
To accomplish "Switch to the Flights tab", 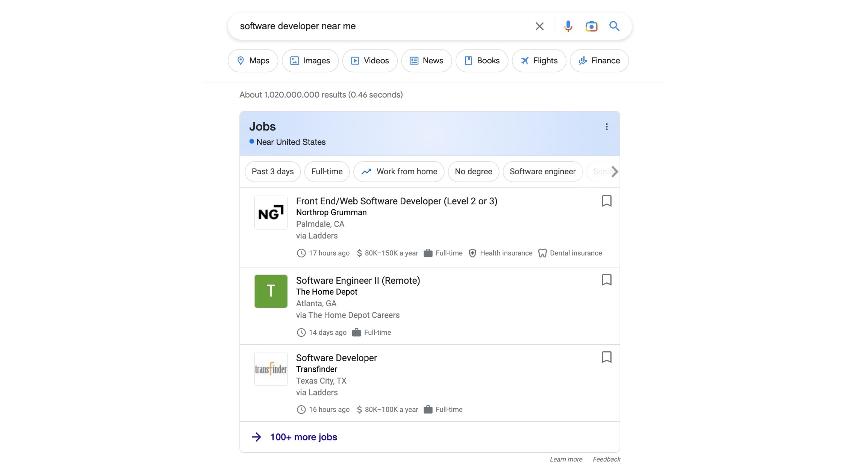I will 539,61.
